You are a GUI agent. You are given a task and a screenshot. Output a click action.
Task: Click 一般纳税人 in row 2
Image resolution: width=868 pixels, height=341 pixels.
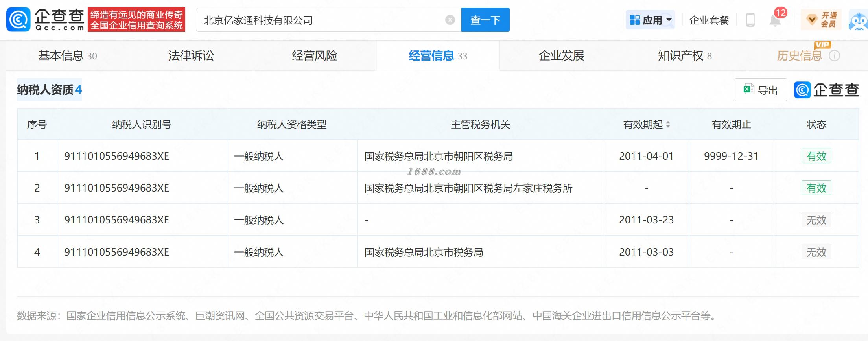coord(259,188)
